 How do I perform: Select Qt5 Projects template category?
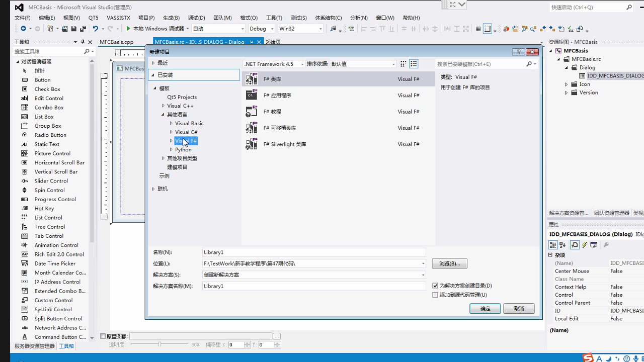(x=182, y=97)
